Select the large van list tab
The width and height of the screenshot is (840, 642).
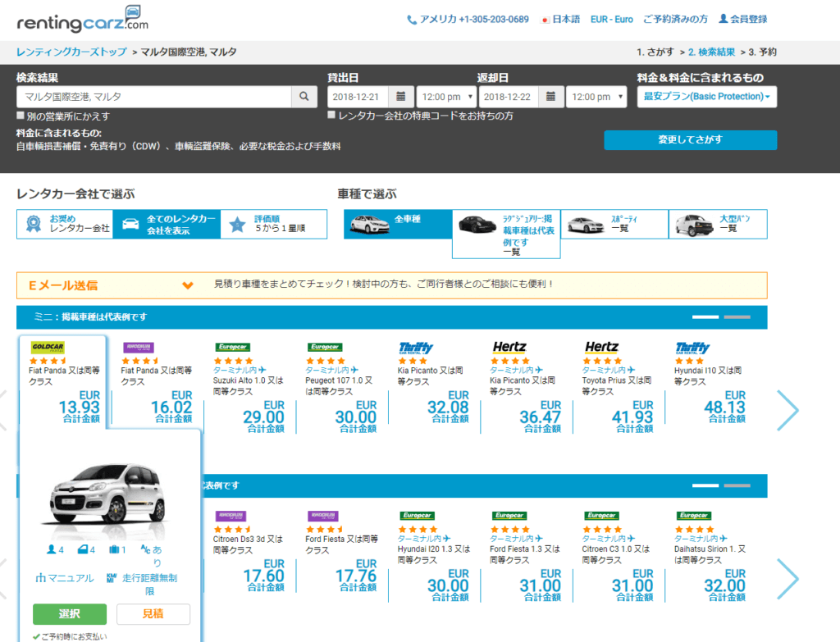click(718, 224)
